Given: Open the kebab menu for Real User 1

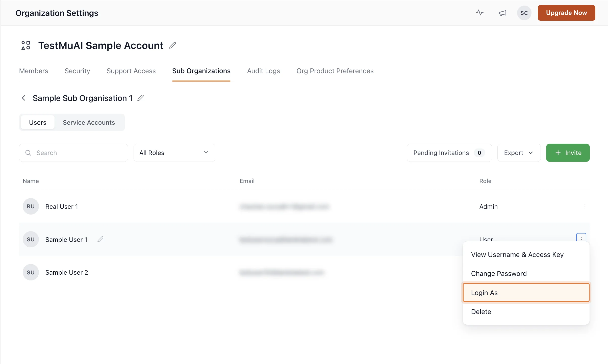Looking at the screenshot, I should tap(585, 206).
